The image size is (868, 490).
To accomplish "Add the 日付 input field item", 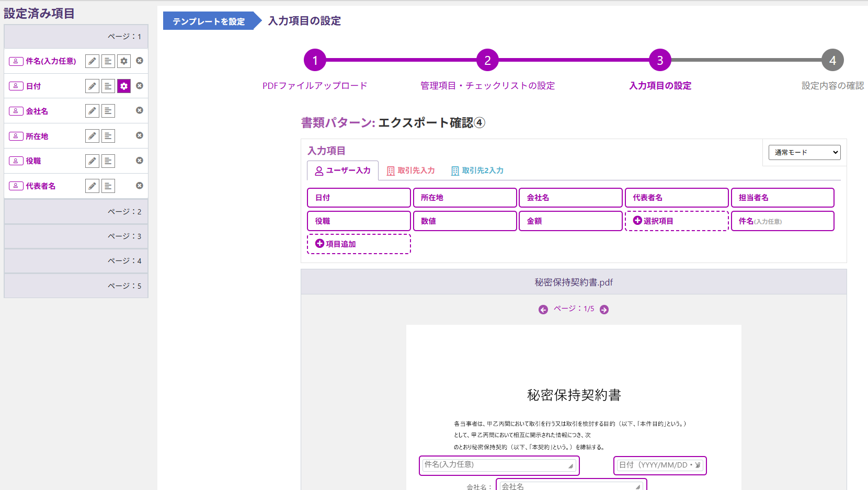I will 359,198.
